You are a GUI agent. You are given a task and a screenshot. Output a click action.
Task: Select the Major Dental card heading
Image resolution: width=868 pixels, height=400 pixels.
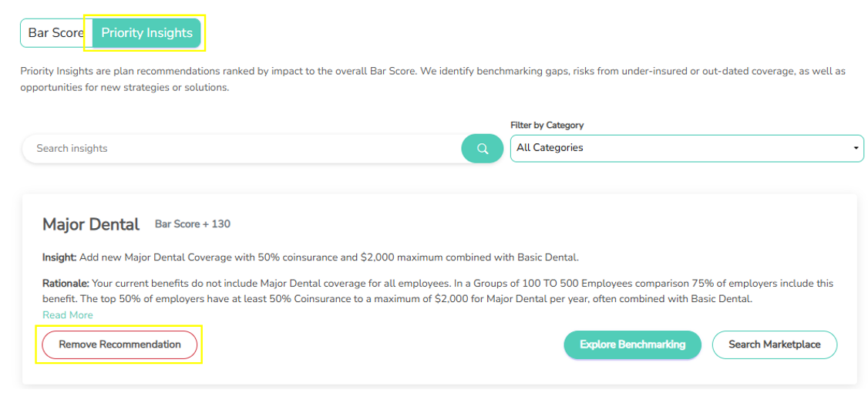tap(91, 224)
